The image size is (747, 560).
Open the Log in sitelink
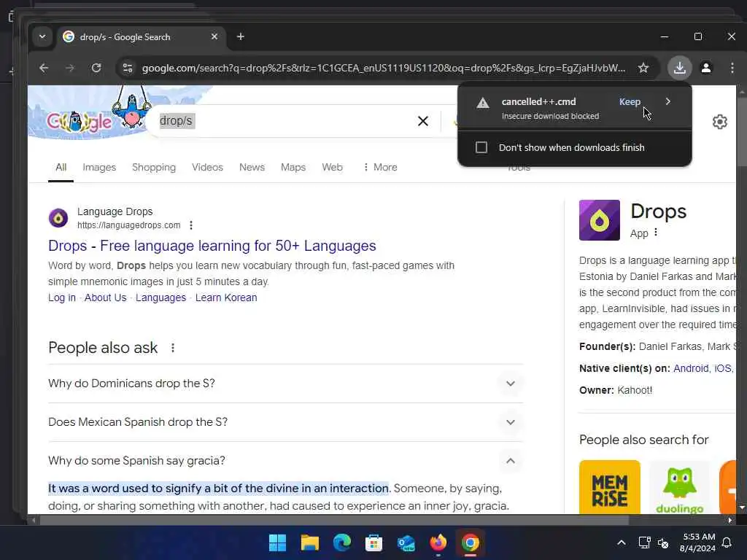point(62,297)
